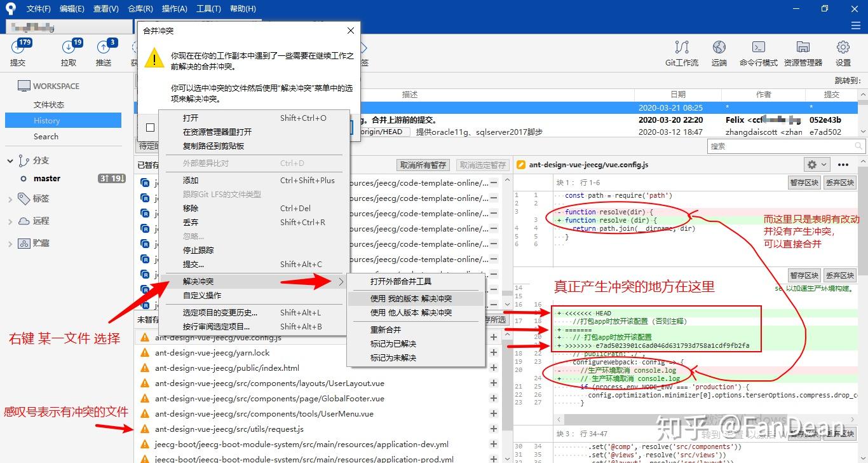Screen dimensions: 868x463
Task: Click the 搜索 search input field
Action: point(786,146)
